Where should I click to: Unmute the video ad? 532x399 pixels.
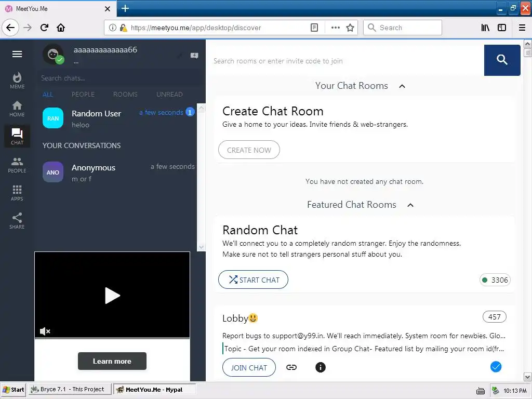pyautogui.click(x=45, y=331)
